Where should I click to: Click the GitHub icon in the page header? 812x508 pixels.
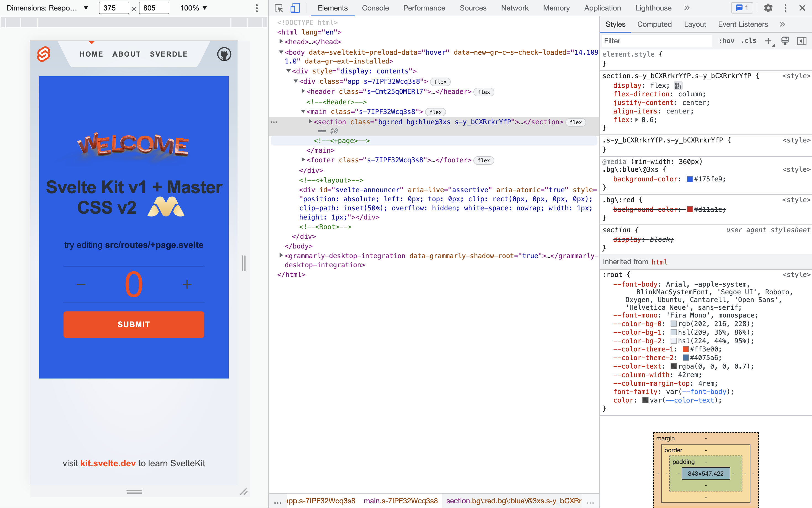tap(224, 54)
